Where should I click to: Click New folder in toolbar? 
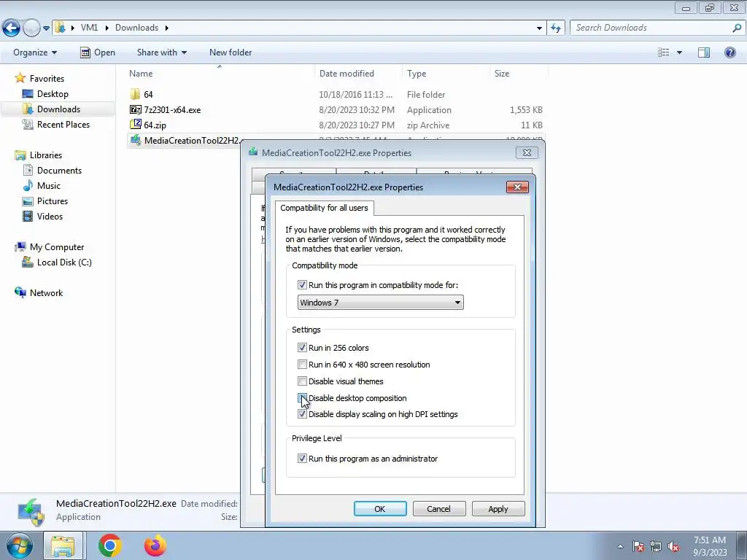(231, 52)
